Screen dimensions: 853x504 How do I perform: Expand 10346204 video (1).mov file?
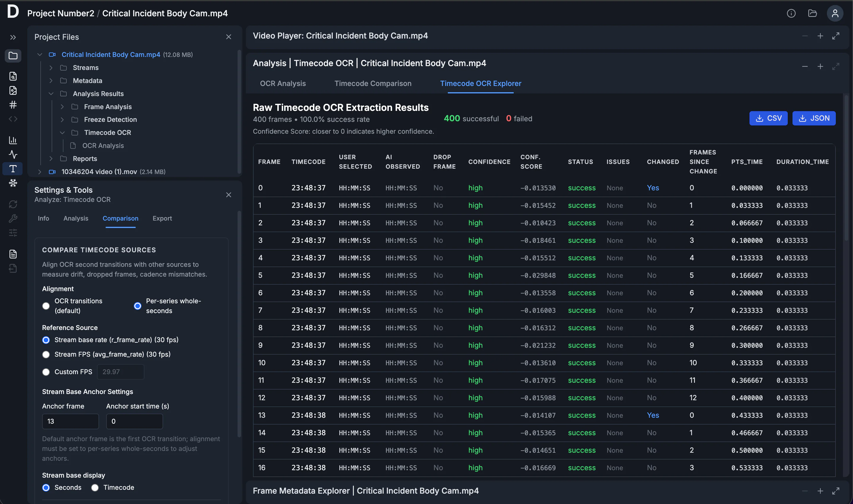(40, 172)
